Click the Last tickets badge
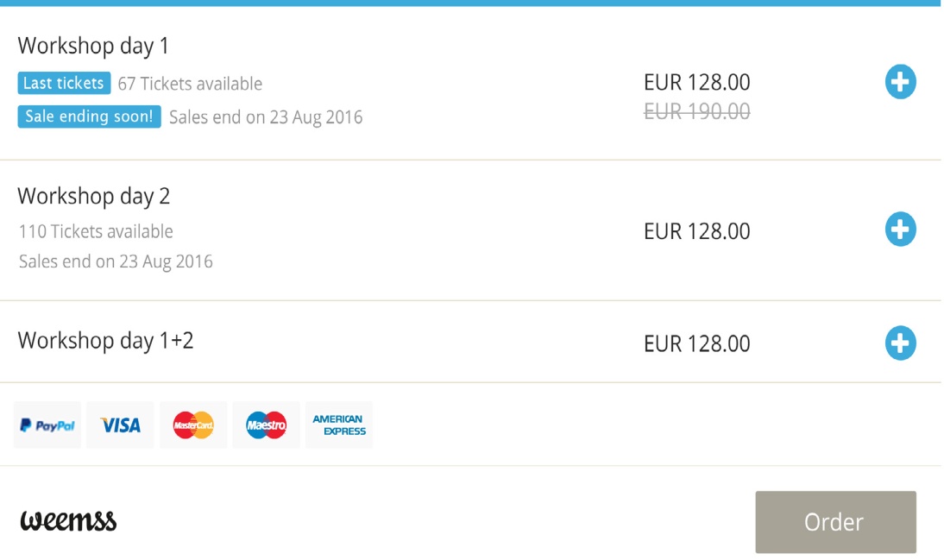Image resolution: width=944 pixels, height=560 pixels. 64,83
